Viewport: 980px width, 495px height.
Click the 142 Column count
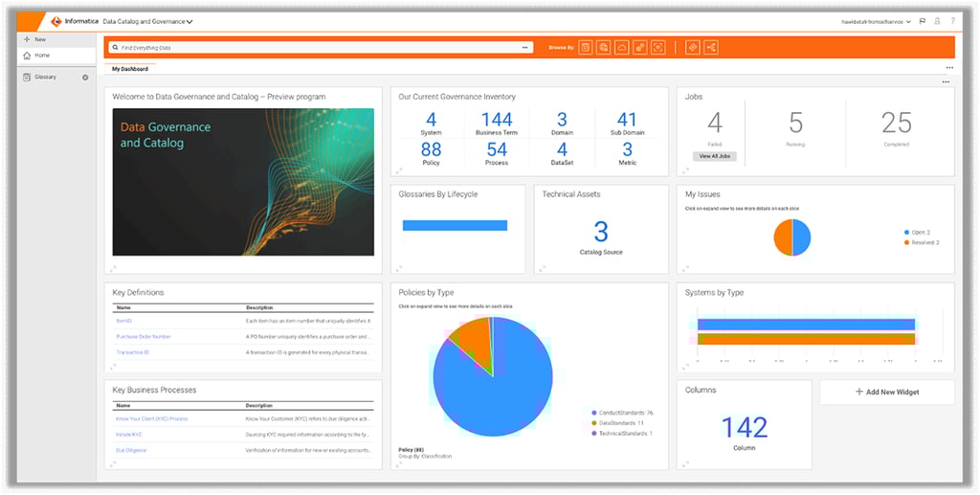[x=745, y=427]
